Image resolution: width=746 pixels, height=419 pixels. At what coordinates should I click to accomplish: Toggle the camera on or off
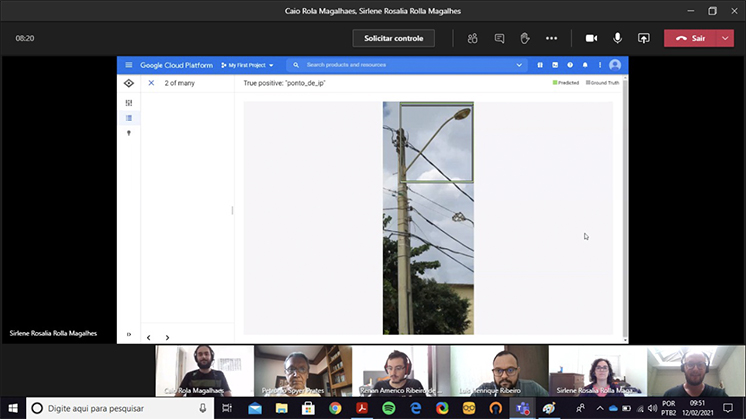[591, 38]
